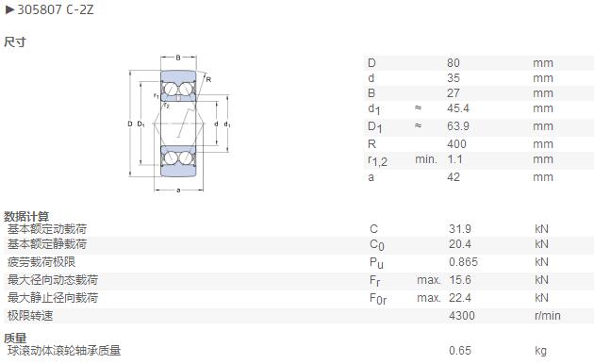Click the outer diameter D value 80

tap(454, 63)
